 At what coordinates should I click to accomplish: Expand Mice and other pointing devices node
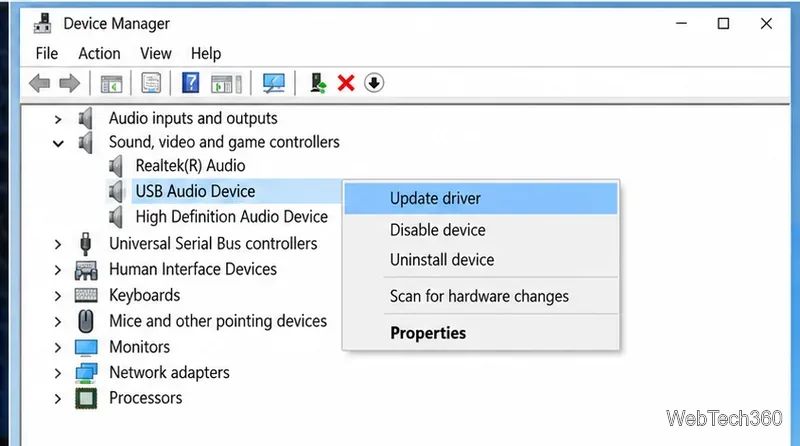(x=58, y=322)
